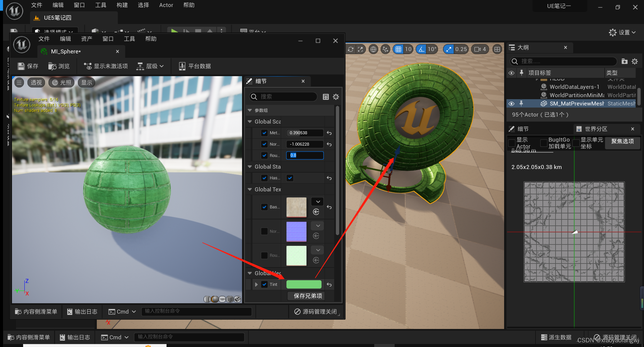Switch to 世界分区 tab

[x=596, y=129]
